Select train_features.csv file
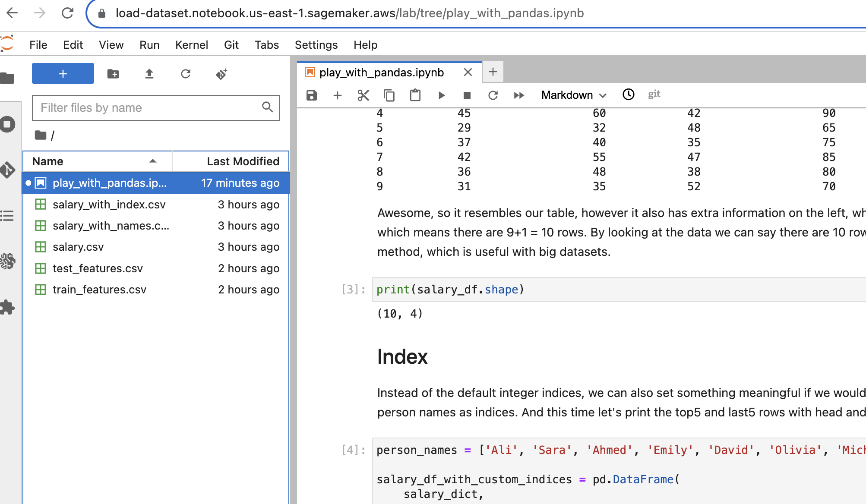Image resolution: width=866 pixels, height=504 pixels. coord(156,290)
